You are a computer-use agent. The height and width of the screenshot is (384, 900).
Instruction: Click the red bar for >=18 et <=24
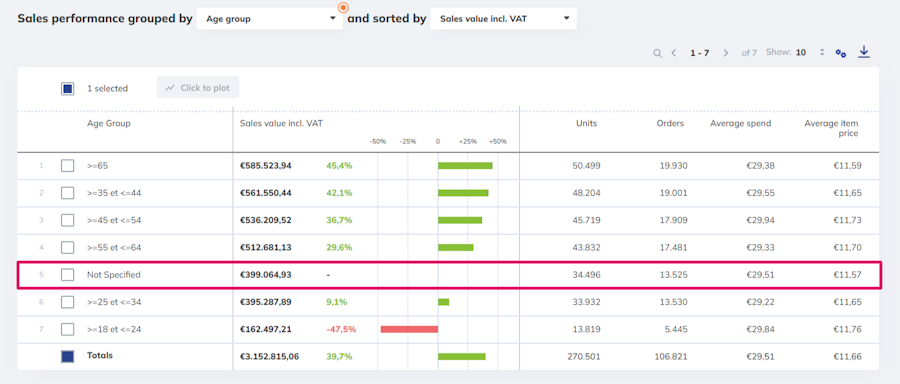[x=409, y=329]
